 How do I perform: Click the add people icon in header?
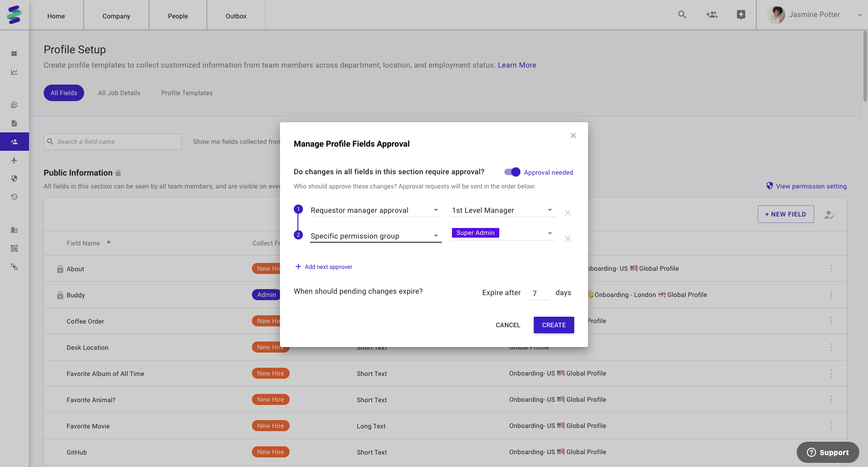[711, 15]
